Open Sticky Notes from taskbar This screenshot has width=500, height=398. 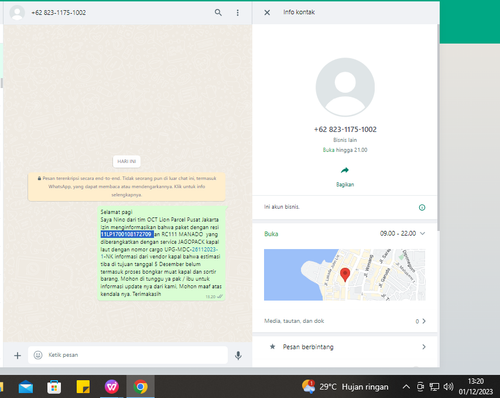(83, 387)
